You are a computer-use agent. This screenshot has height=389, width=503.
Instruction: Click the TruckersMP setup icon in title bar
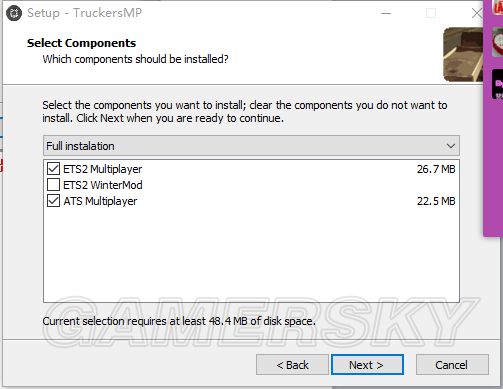14,13
